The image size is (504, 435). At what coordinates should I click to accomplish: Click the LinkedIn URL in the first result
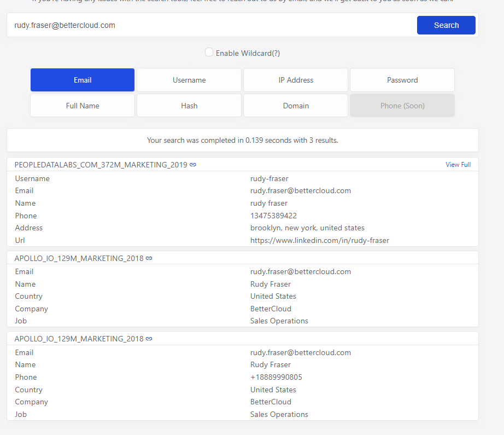[319, 240]
